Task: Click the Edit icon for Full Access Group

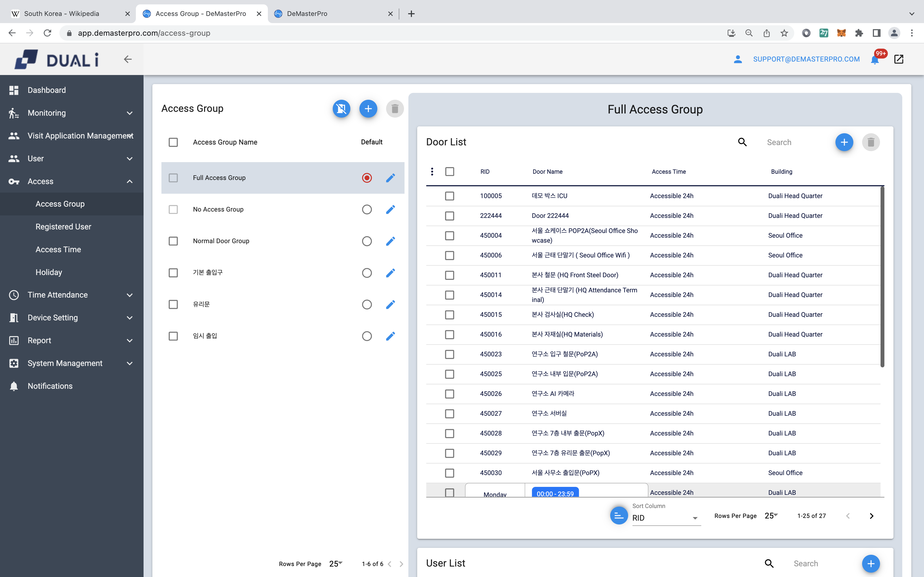Action: (x=391, y=177)
